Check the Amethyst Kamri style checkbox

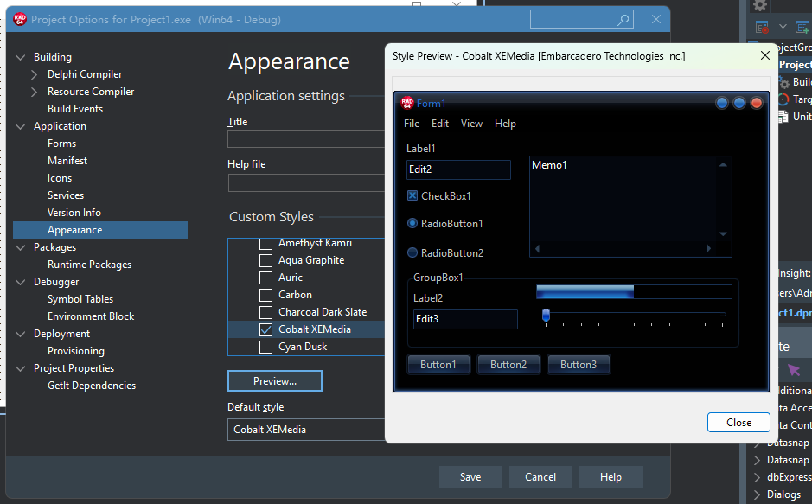(x=265, y=243)
